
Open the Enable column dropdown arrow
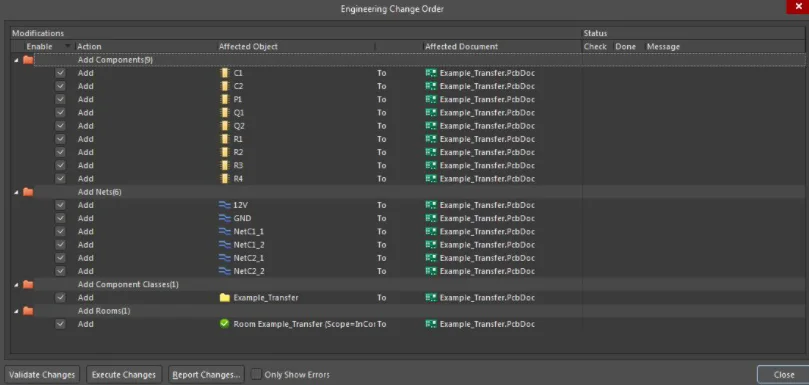point(68,46)
